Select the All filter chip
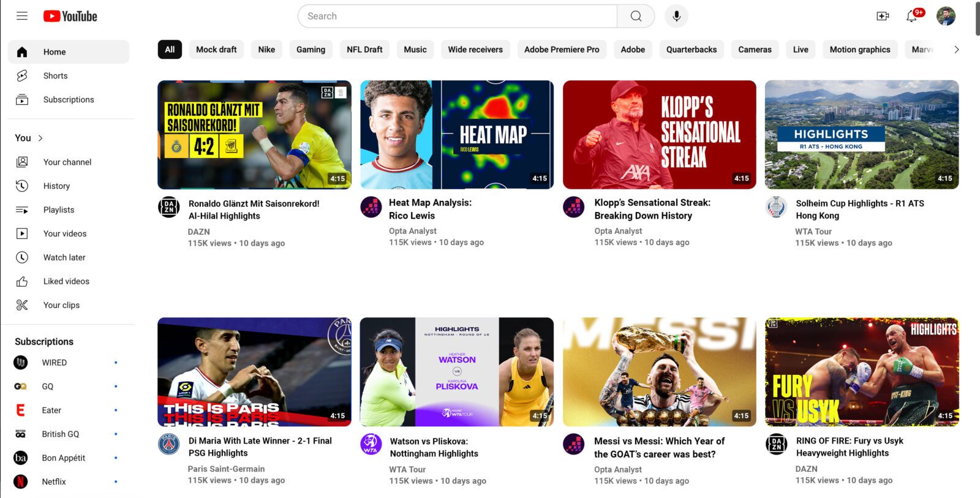The width and height of the screenshot is (980, 498). point(170,50)
